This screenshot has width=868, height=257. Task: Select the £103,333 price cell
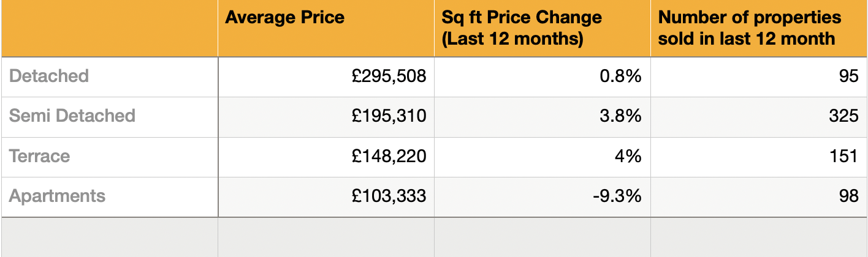click(389, 196)
